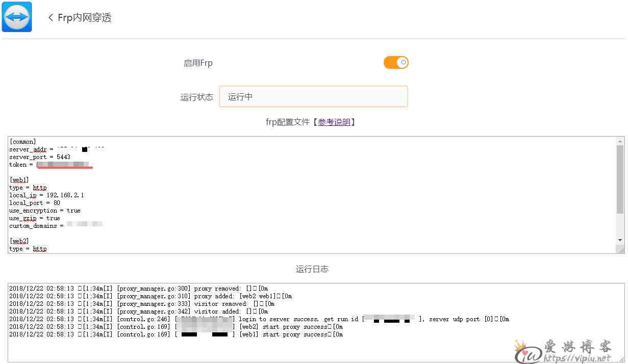Click inside the frp config textarea
This screenshot has width=628, height=364.
tap(312, 195)
